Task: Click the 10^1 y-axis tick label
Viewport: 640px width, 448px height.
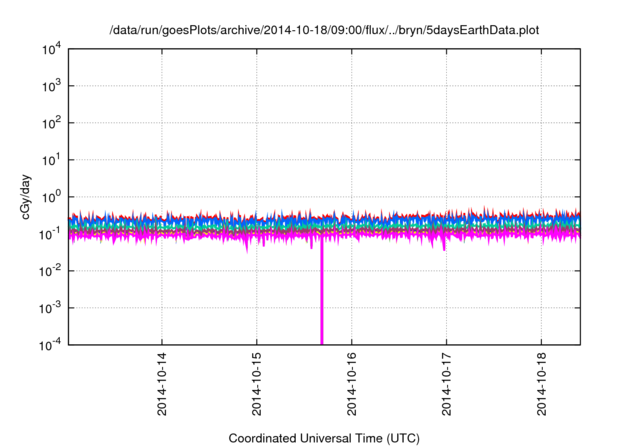Action: (x=51, y=160)
